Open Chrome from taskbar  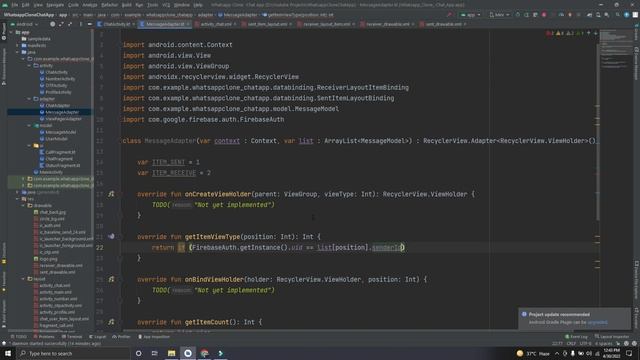click(x=204, y=353)
